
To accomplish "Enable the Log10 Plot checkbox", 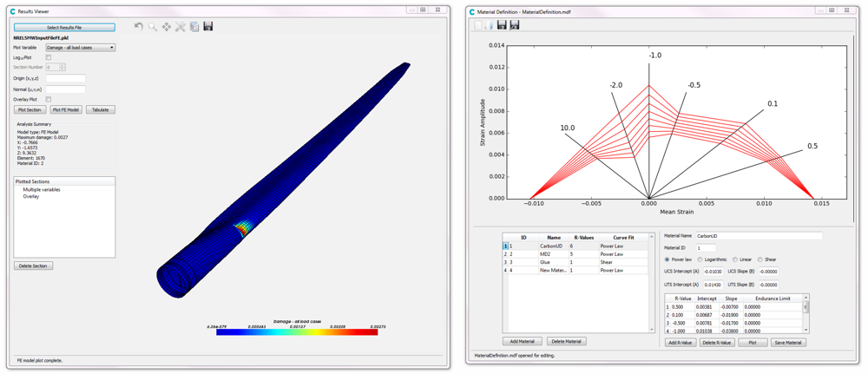I will (49, 57).
